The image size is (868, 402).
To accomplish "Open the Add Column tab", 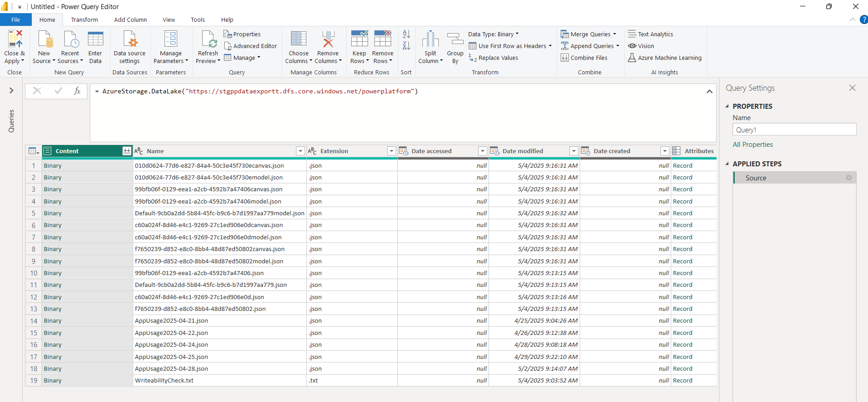I will 130,19.
